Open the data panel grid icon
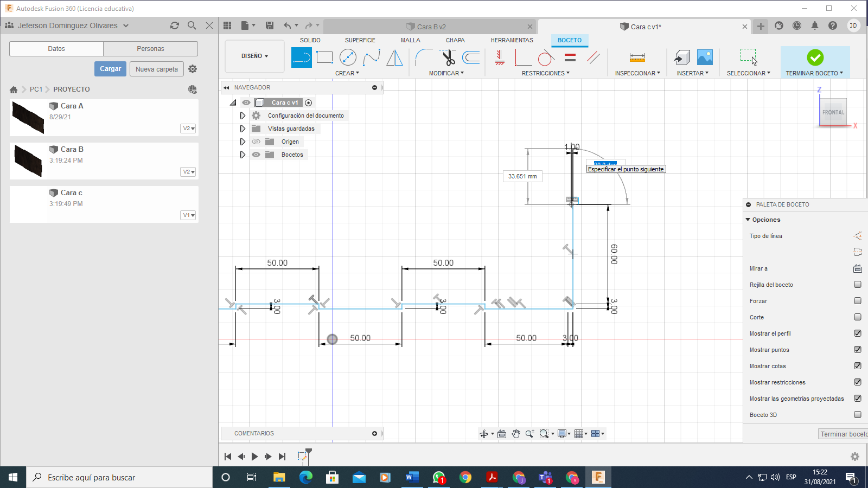Image resolution: width=868 pixels, height=488 pixels. pyautogui.click(x=227, y=25)
